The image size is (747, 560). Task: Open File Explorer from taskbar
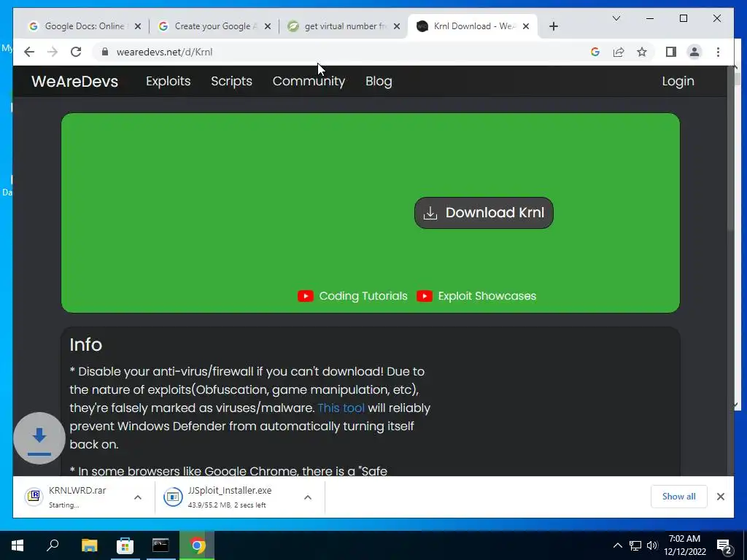(89, 545)
